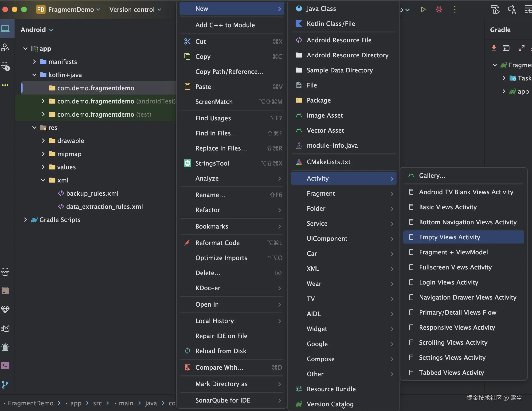Open the Terminal tool window icon
Screen dimensions: 532x411
(5, 365)
